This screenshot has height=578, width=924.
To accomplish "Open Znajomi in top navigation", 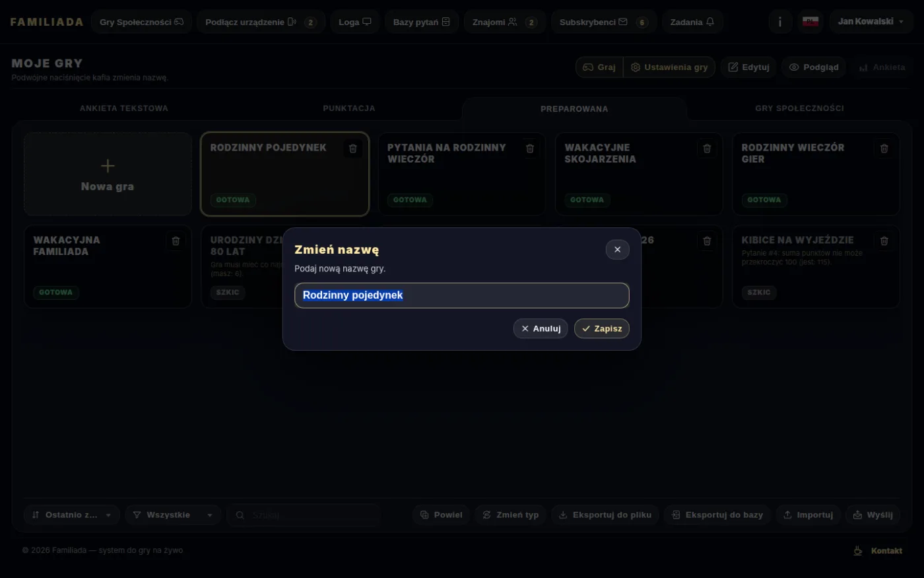I will point(505,22).
